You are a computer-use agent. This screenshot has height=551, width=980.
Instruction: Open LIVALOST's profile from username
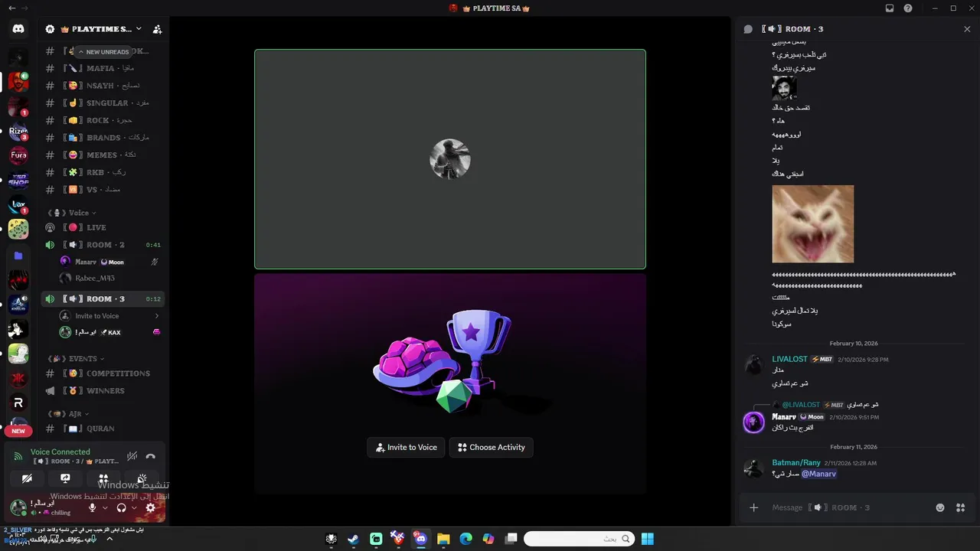click(x=789, y=359)
